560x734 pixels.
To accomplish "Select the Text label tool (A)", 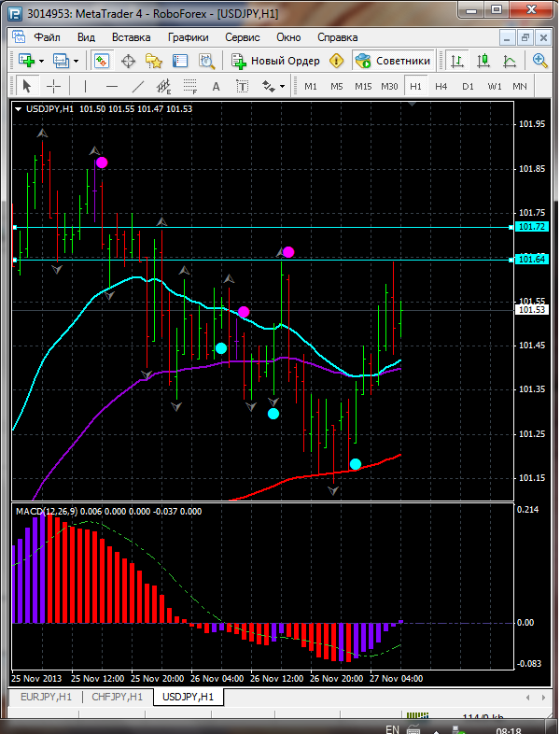I will tap(217, 86).
